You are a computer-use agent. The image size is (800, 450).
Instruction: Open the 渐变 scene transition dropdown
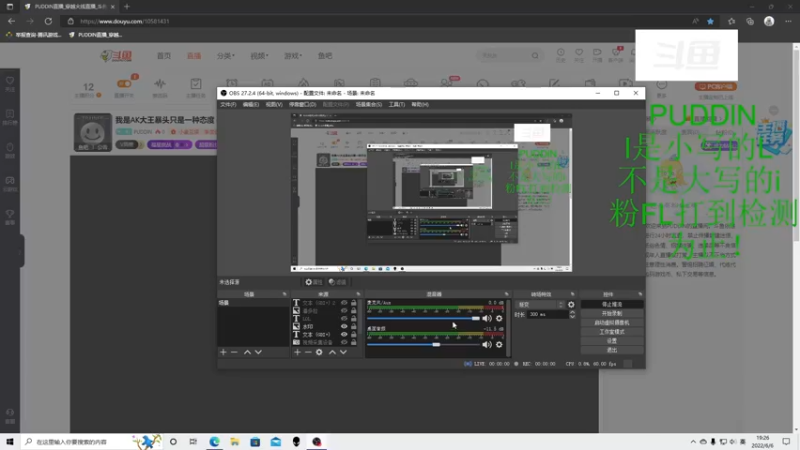coord(540,305)
